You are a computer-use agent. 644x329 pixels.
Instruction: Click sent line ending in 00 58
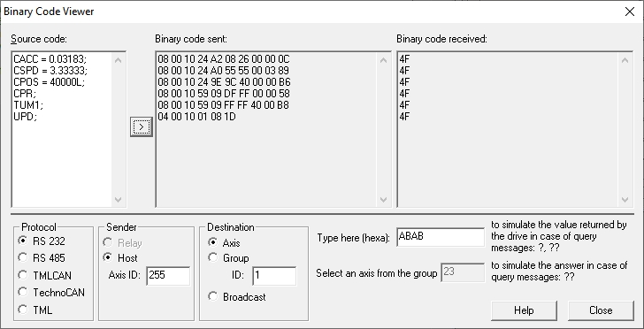point(224,94)
